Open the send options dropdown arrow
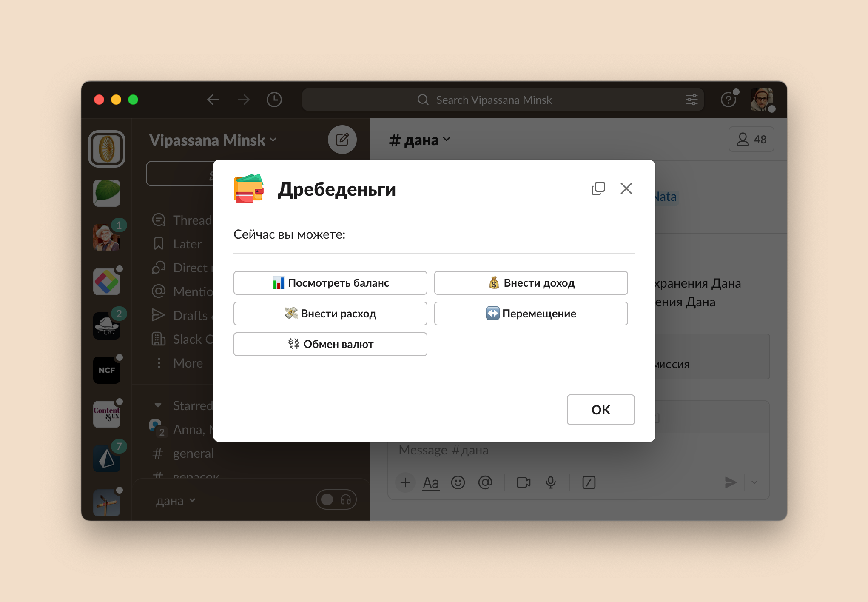 point(754,482)
